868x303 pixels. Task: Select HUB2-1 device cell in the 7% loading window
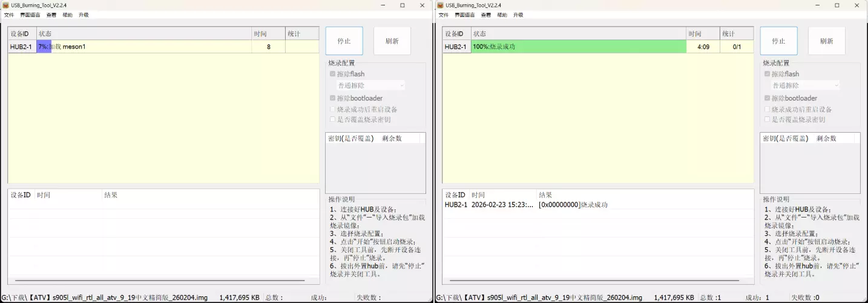pyautogui.click(x=22, y=47)
